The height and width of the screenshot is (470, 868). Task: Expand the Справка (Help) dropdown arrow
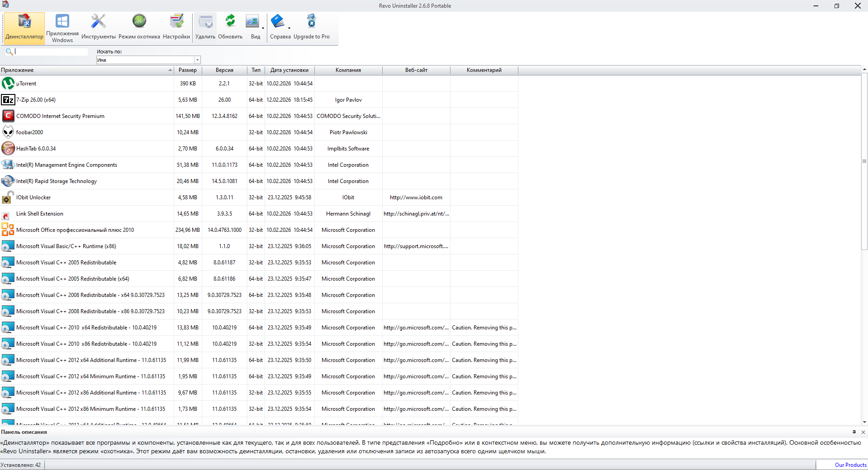click(x=289, y=28)
